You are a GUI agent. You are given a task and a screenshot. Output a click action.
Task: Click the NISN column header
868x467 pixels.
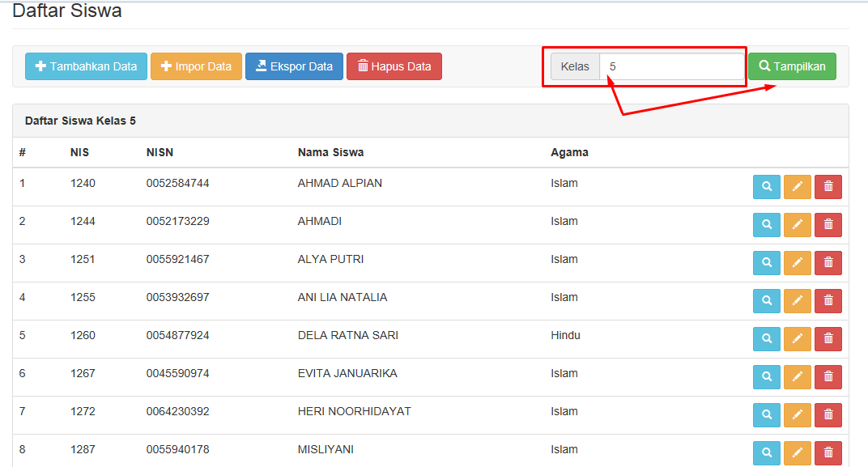coord(160,152)
